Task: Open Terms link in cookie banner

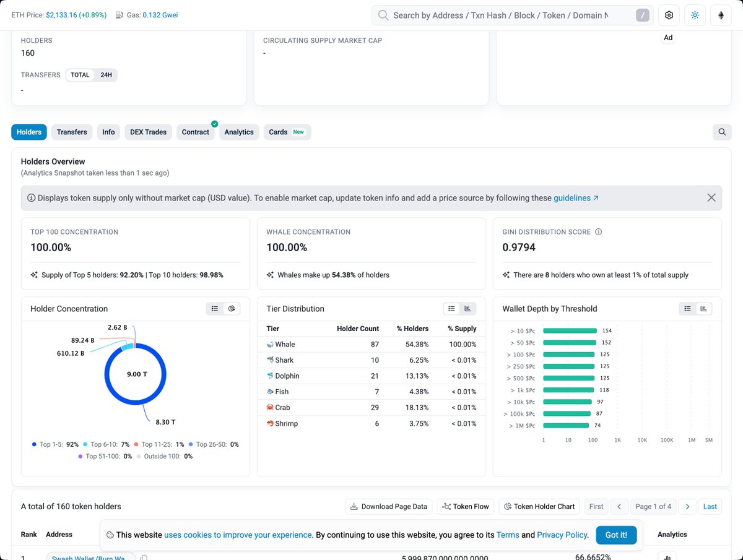Action: 508,535
